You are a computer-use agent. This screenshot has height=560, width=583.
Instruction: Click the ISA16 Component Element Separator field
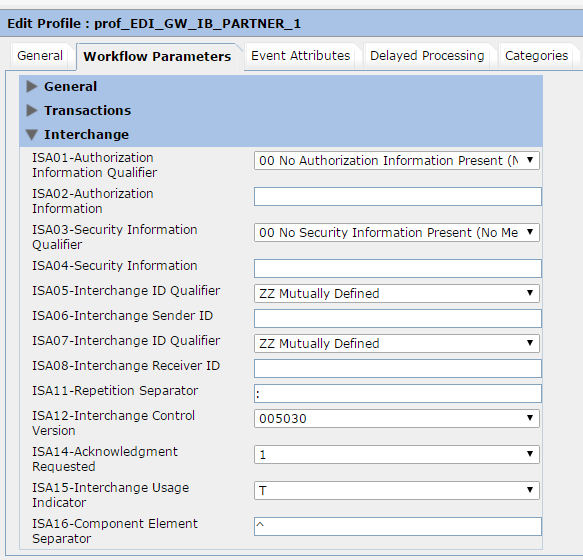398,527
